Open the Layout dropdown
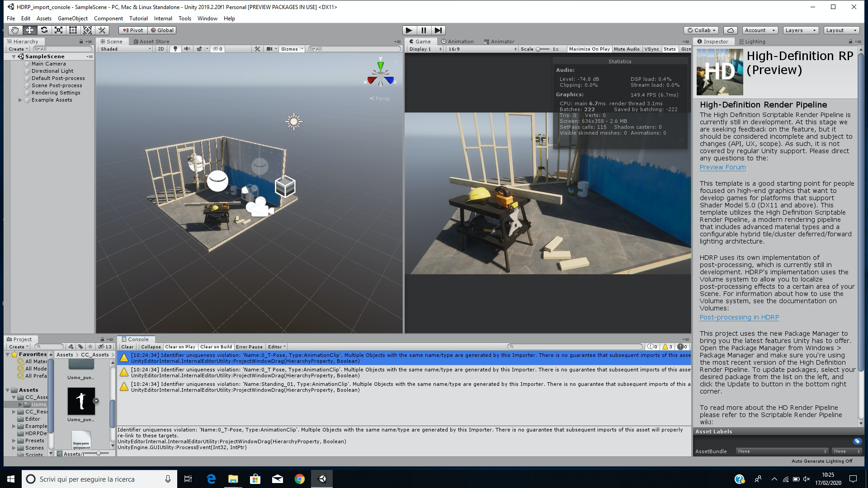The height and width of the screenshot is (488, 868). pos(841,30)
